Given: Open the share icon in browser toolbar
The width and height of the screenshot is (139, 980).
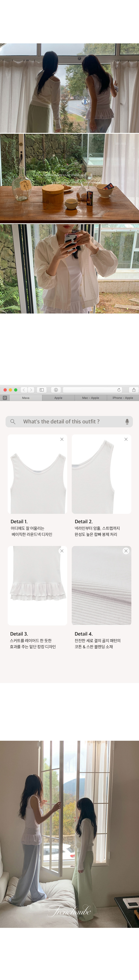Looking at the screenshot, I should [134, 390].
